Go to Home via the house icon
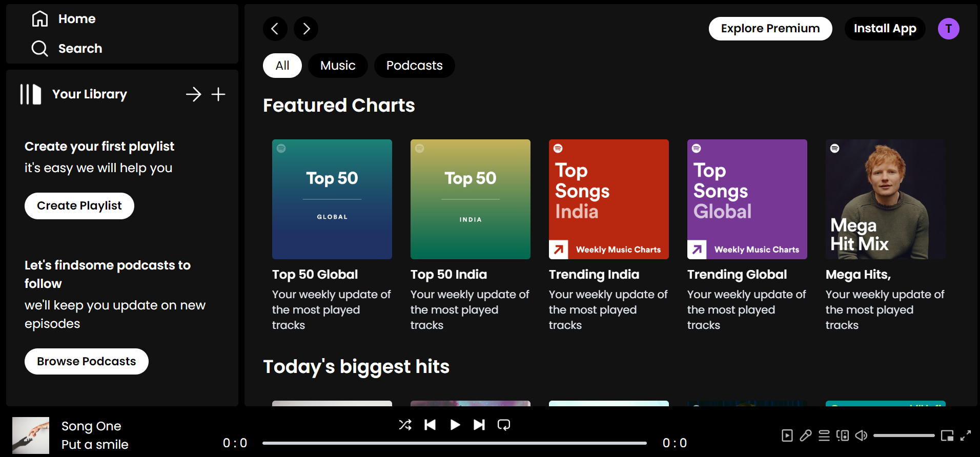The height and width of the screenshot is (457, 980). tap(40, 19)
